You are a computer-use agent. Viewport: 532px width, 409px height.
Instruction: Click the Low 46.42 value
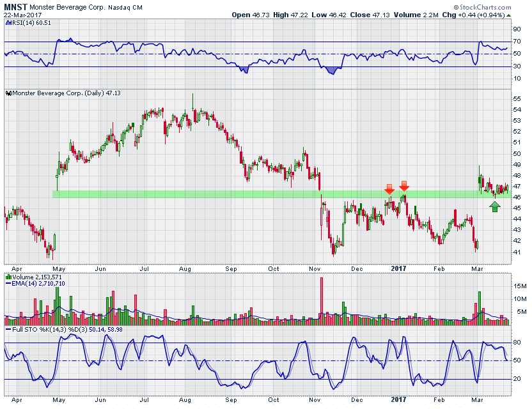329,15
